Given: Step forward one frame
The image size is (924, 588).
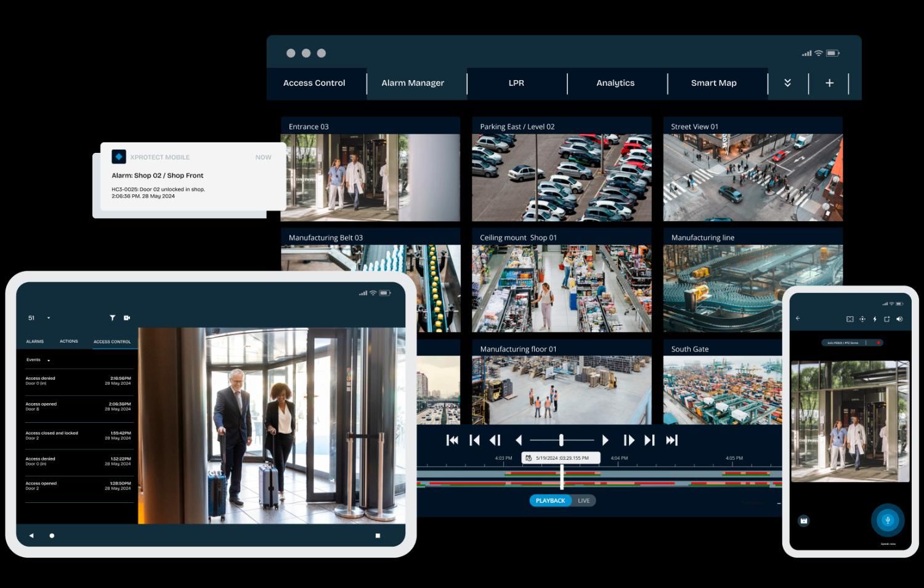Looking at the screenshot, I should 628,440.
